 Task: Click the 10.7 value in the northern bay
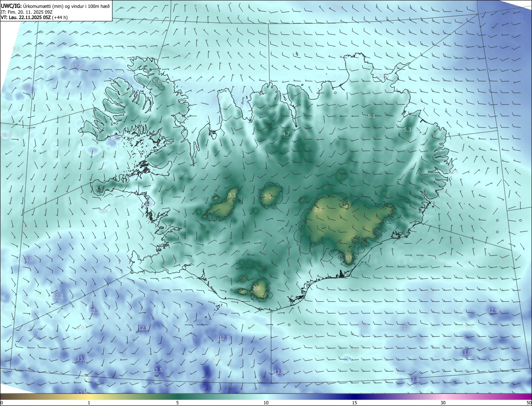(x=217, y=99)
